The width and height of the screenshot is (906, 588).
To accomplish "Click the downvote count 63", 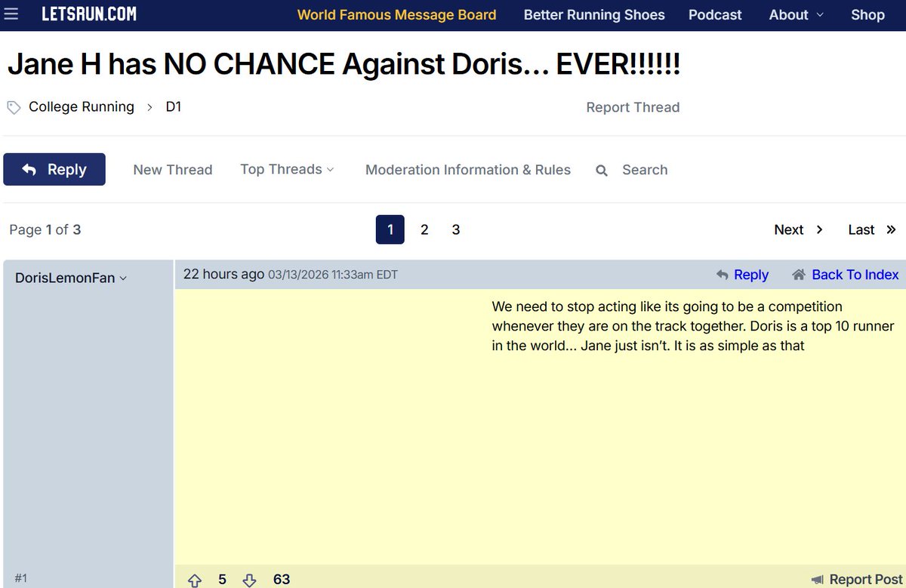I will coord(282,580).
